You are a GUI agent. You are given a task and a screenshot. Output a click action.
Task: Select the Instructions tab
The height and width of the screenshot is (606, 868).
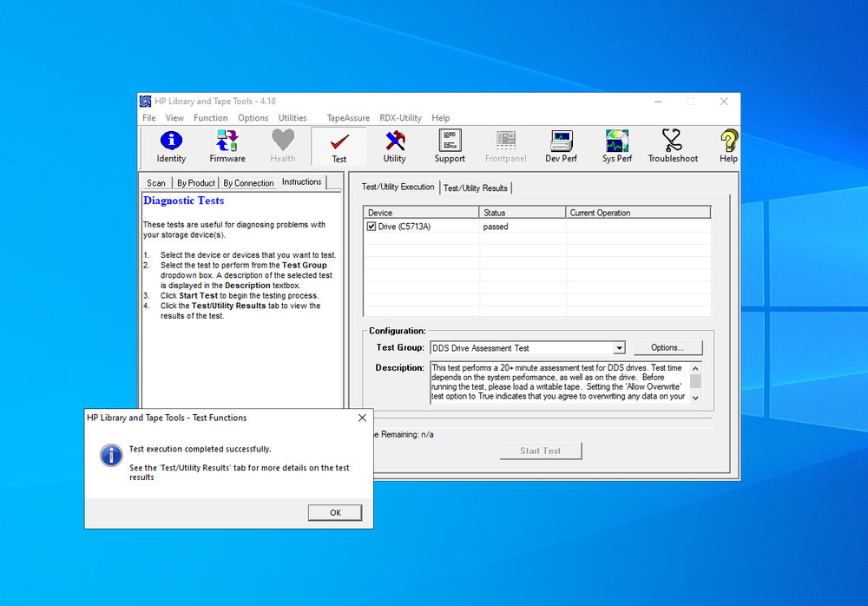point(302,181)
